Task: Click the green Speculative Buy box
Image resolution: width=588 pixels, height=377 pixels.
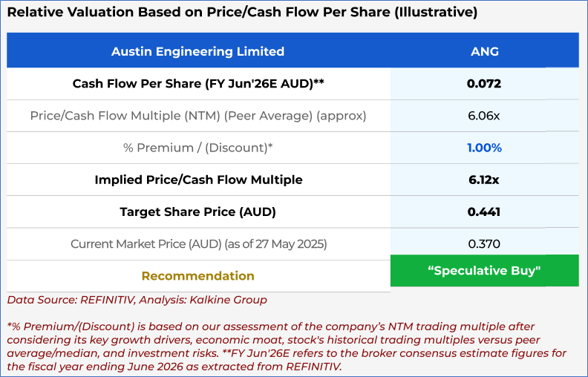Action: coord(484,271)
